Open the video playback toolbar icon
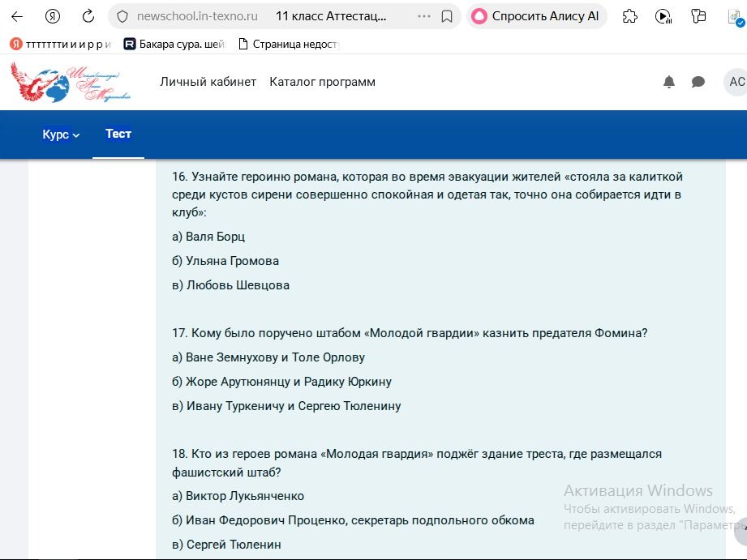Image resolution: width=747 pixels, height=560 pixels. tap(663, 17)
